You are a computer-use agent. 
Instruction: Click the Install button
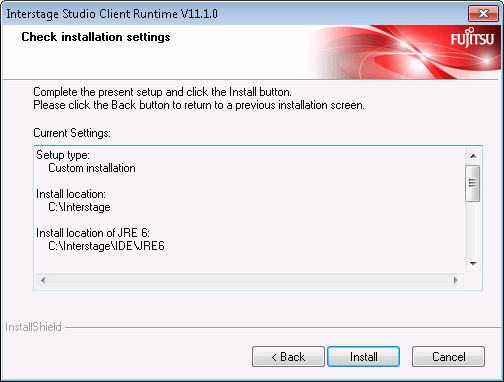click(363, 357)
